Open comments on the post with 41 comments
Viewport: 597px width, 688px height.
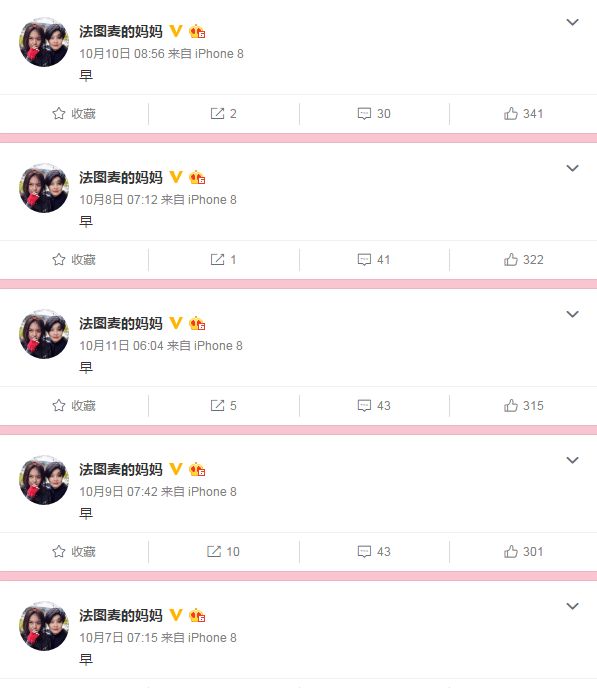tap(374, 260)
